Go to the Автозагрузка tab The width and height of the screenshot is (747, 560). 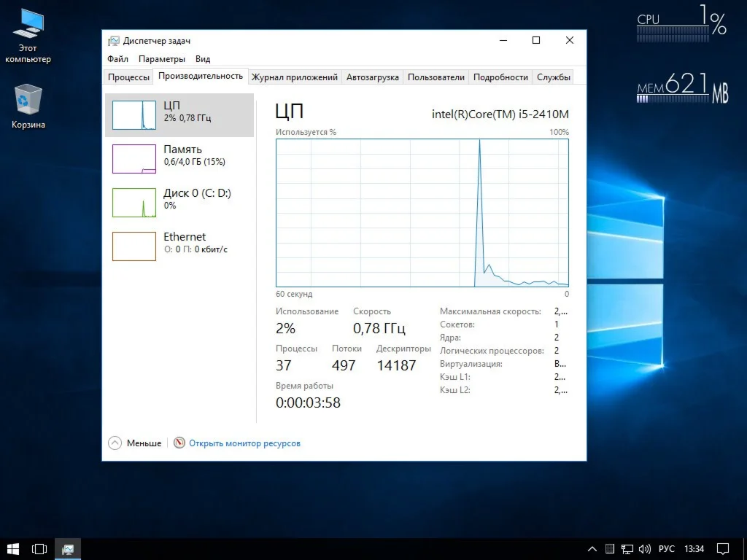[373, 77]
